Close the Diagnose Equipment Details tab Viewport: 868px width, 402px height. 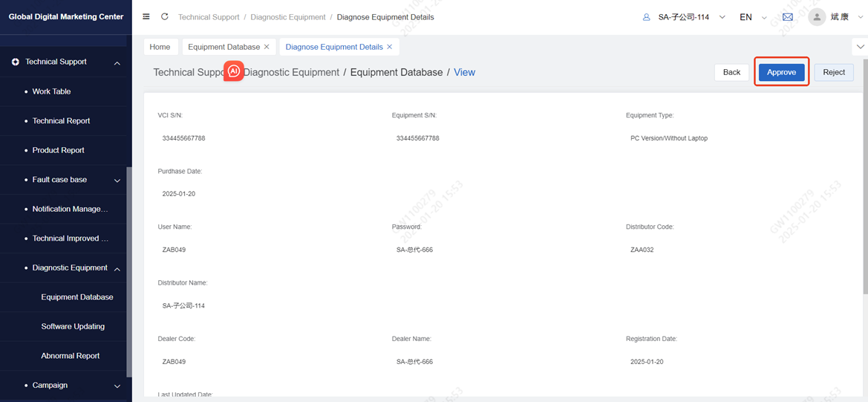pos(390,47)
